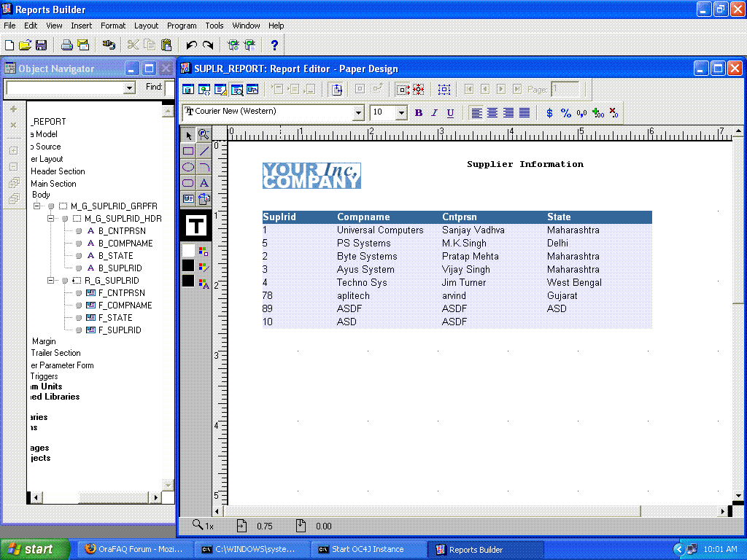The height and width of the screenshot is (560, 747).
Task: Toggle Underline formatting
Action: (450, 113)
